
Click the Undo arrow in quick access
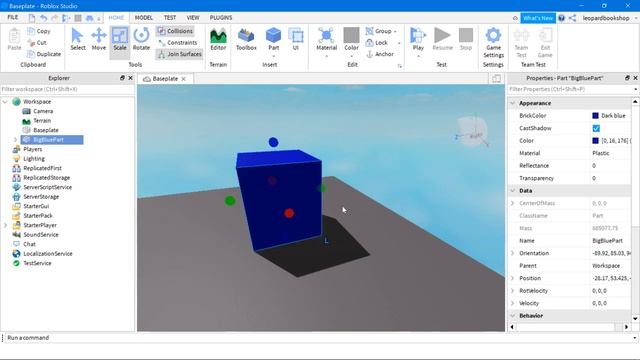(43, 18)
